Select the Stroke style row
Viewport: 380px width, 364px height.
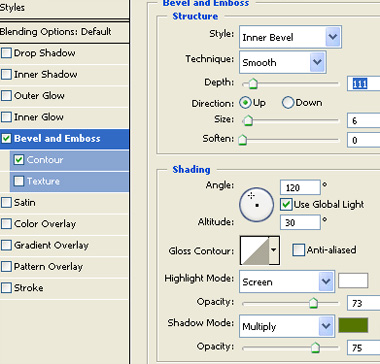click(x=64, y=288)
